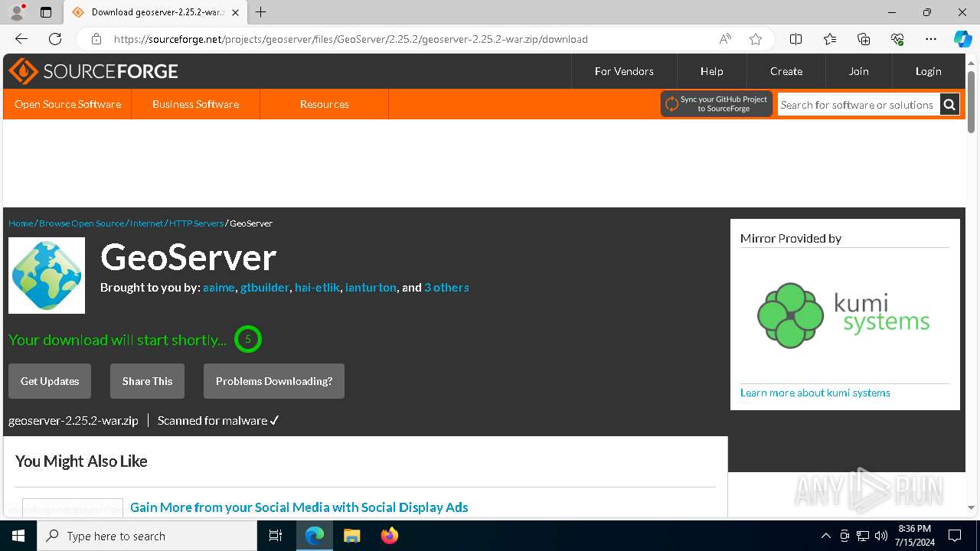Open the Favorites list icon

[x=830, y=39]
